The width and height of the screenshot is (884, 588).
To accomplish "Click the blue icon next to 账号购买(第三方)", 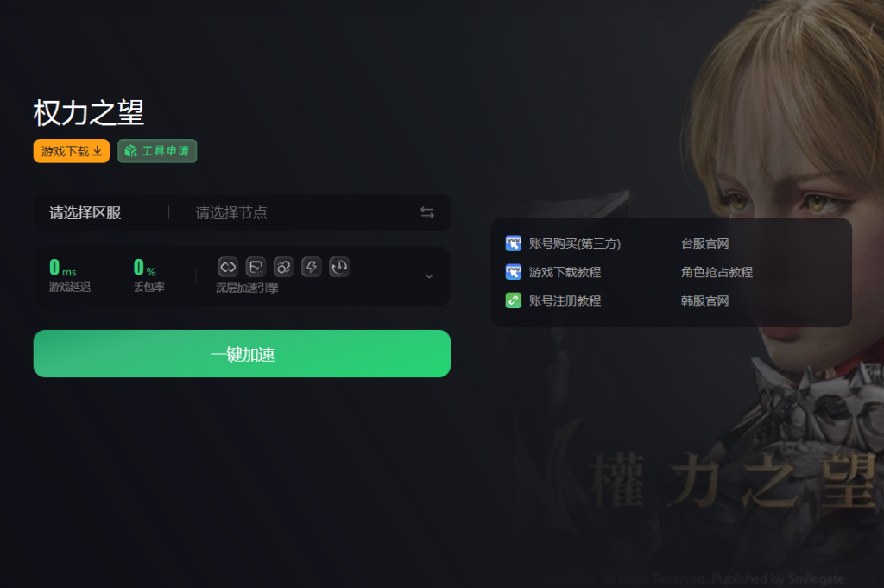I will coord(513,243).
